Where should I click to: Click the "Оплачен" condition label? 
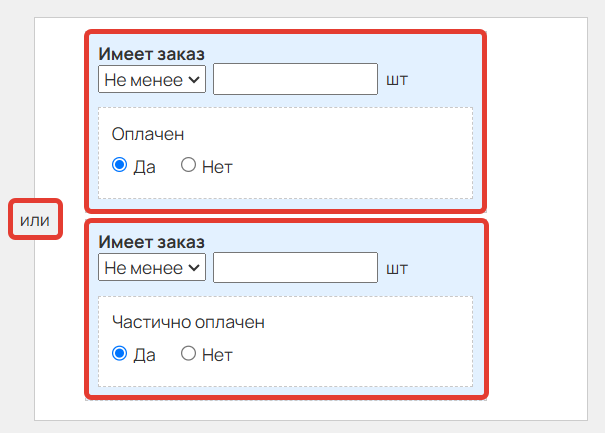(148, 134)
